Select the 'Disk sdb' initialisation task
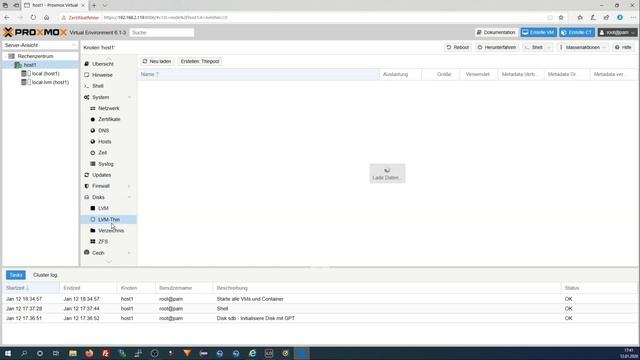 (319, 318)
